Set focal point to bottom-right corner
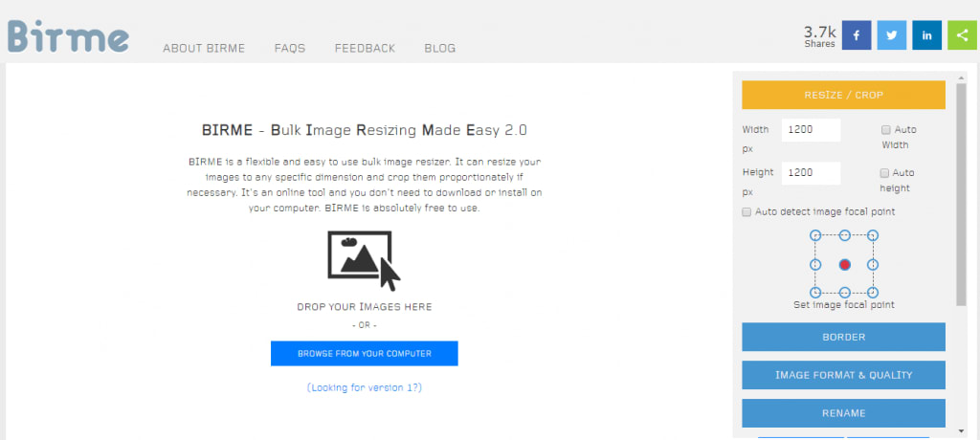The image size is (980, 440). (873, 293)
